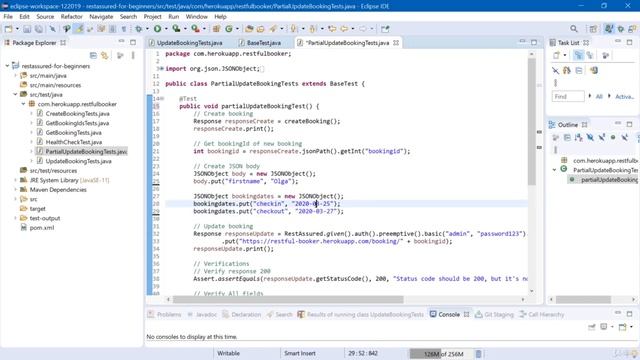
Task: Collapse com.herokuapp.restfulbooker package
Action: [24, 104]
